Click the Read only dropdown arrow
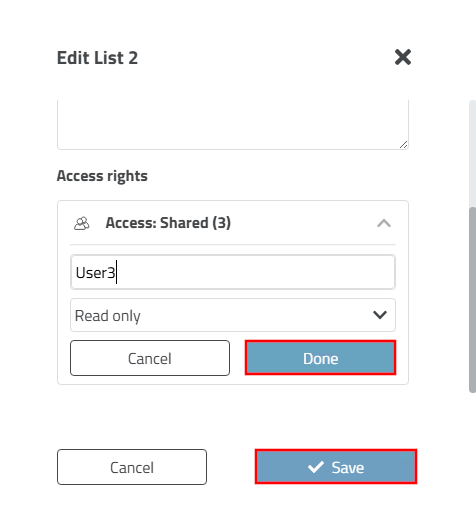The width and height of the screenshot is (476, 532). click(380, 315)
